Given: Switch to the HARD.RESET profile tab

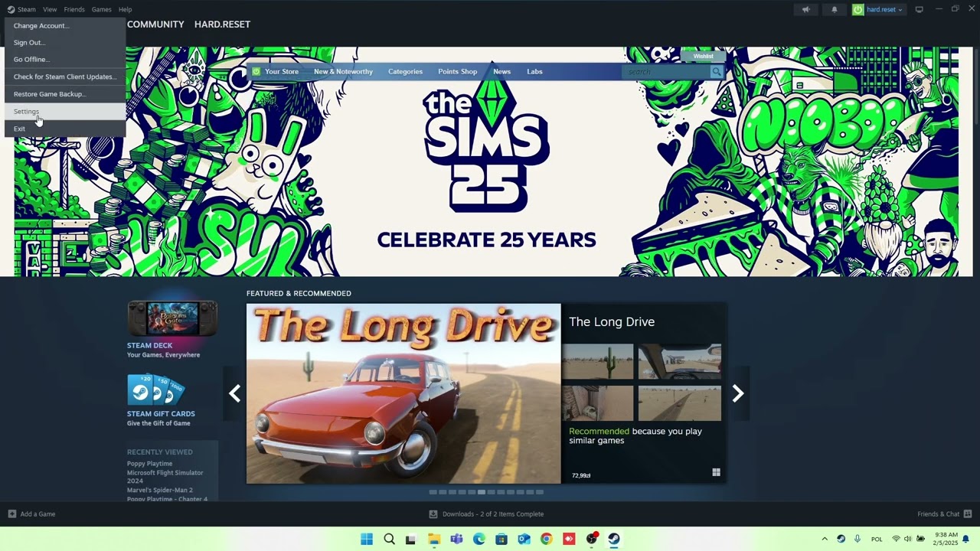Looking at the screenshot, I should [x=222, y=24].
